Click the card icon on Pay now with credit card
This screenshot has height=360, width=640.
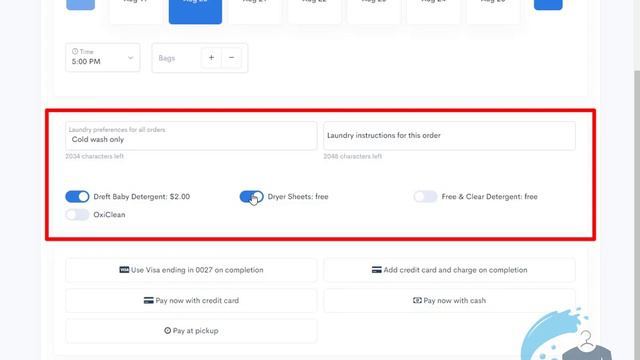coord(149,300)
